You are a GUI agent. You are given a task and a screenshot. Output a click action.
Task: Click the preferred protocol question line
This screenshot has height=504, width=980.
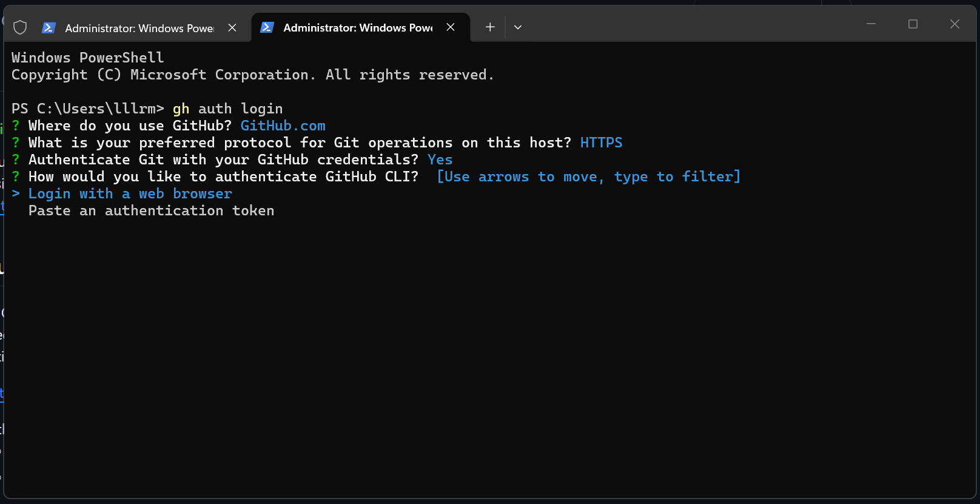(x=300, y=143)
